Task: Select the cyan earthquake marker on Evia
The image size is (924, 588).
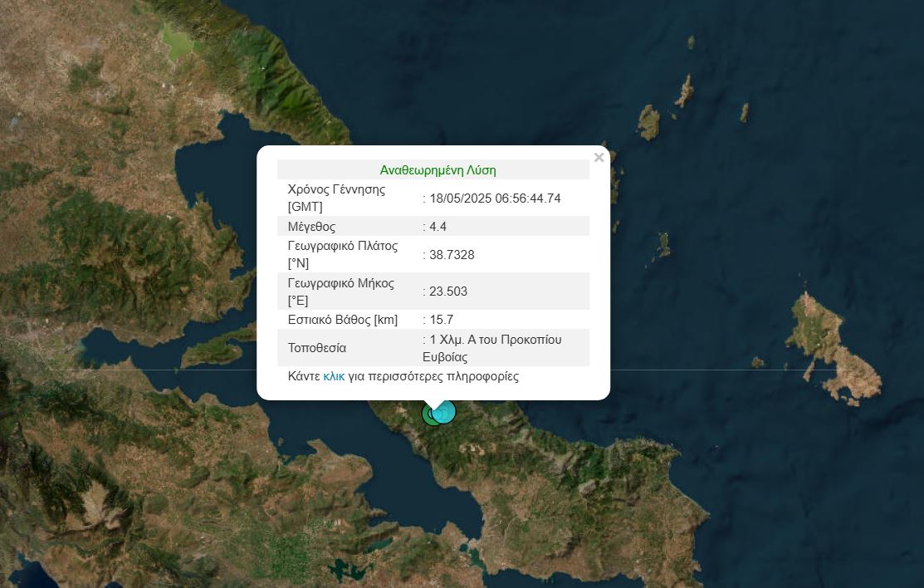Action: pos(445,412)
